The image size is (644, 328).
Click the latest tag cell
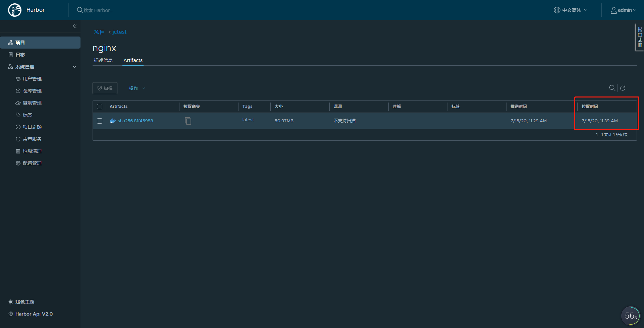click(248, 120)
